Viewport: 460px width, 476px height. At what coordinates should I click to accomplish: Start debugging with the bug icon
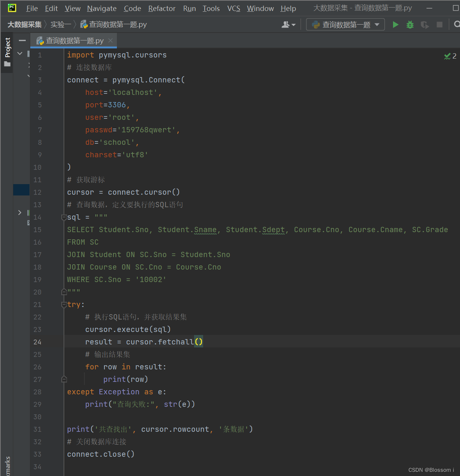pos(410,25)
